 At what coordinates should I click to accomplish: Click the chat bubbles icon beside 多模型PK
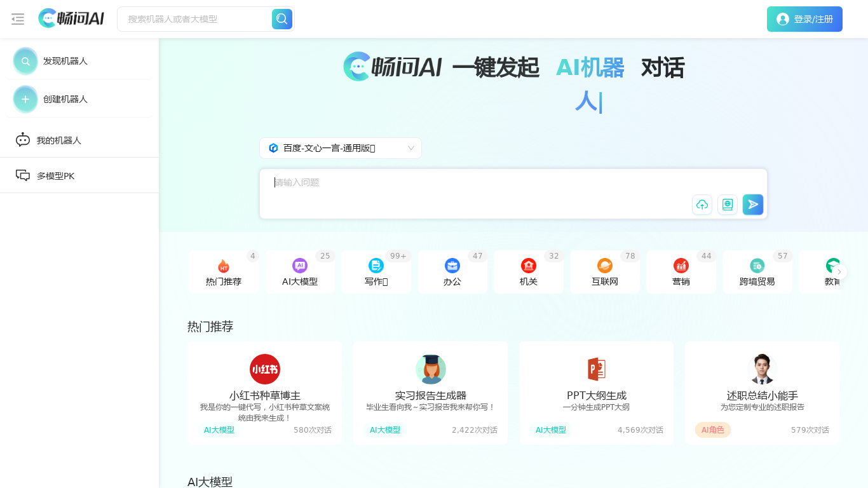pos(23,175)
